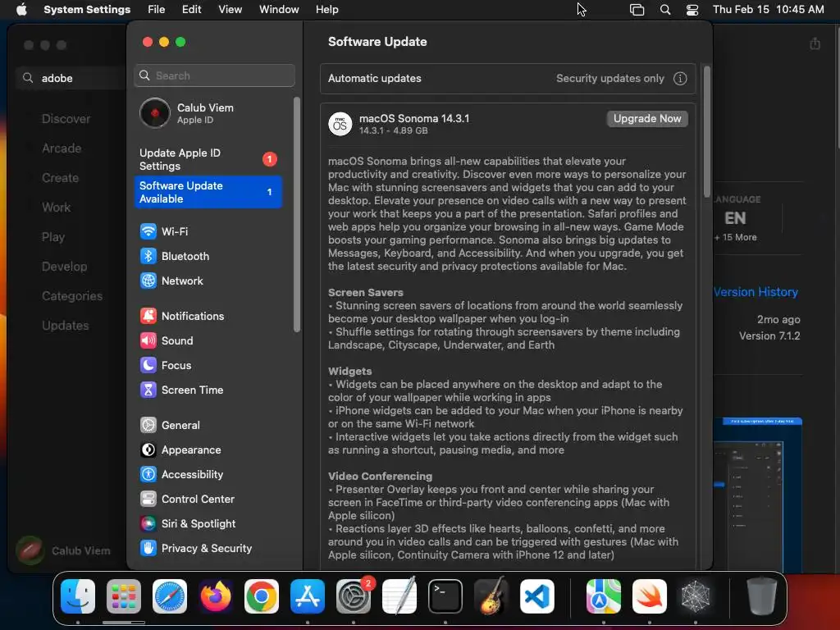Click Security updates only setting
The width and height of the screenshot is (840, 630).
pos(609,79)
